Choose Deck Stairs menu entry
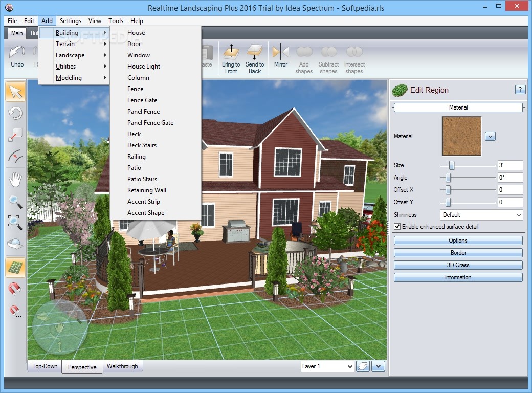 tap(156, 145)
